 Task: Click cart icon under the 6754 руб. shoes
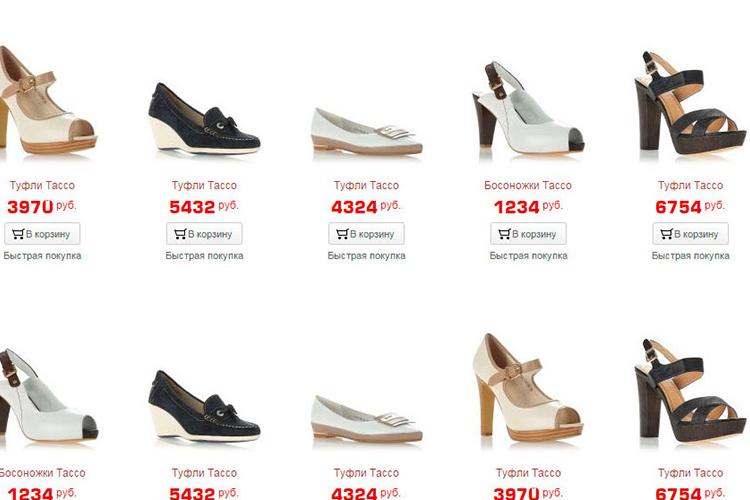click(667, 234)
